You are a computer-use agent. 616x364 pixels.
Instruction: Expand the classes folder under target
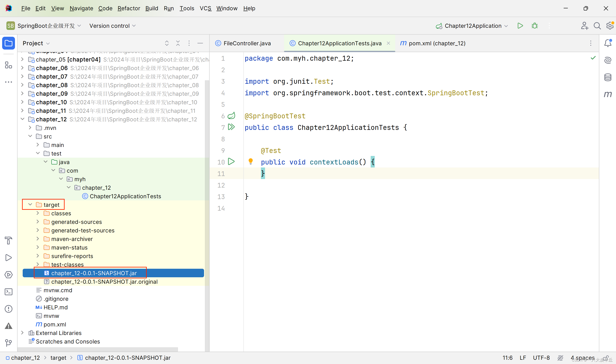tap(38, 213)
